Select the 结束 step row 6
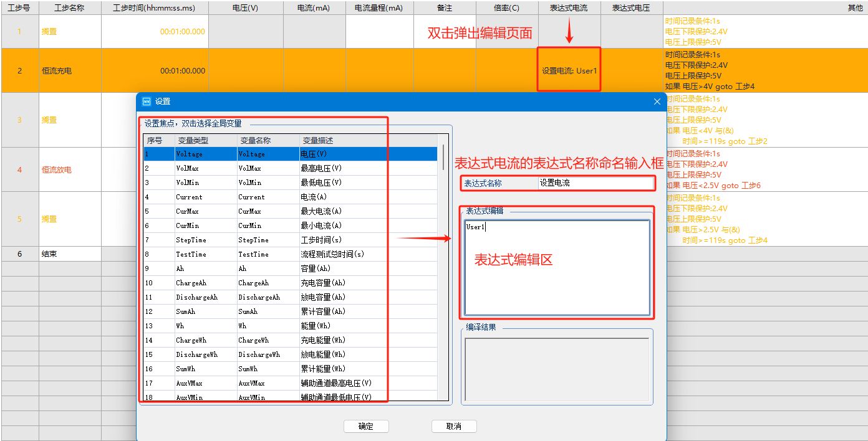Screen dimensions: 868x441 click(x=70, y=254)
